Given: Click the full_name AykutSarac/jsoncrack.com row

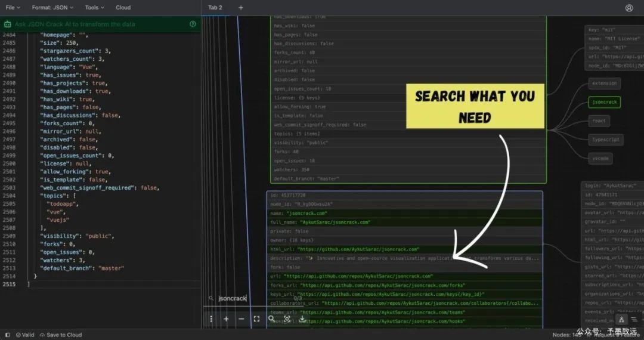Looking at the screenshot, I should point(404,222).
